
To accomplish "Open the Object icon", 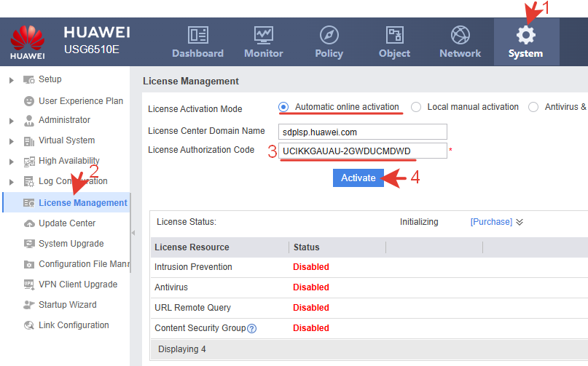I will pyautogui.click(x=394, y=35).
